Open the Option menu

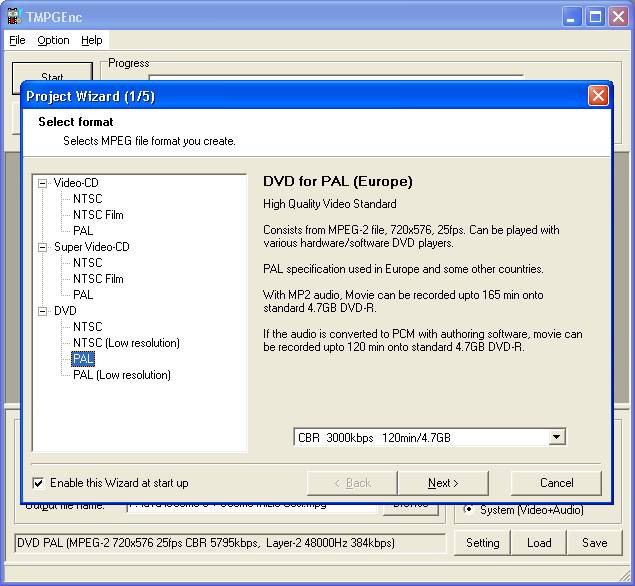tap(53, 40)
